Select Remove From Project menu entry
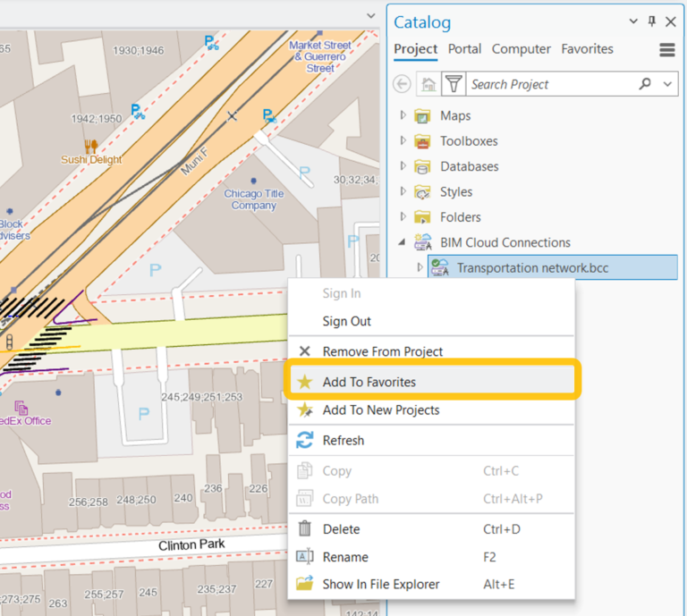The width and height of the screenshot is (687, 616). tap(382, 351)
